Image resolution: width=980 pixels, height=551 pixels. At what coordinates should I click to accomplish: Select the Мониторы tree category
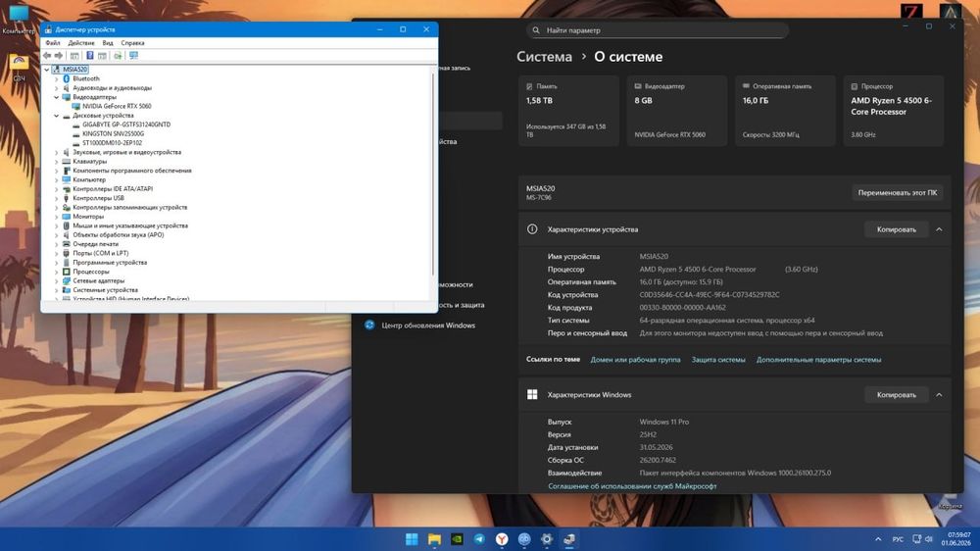[88, 217]
